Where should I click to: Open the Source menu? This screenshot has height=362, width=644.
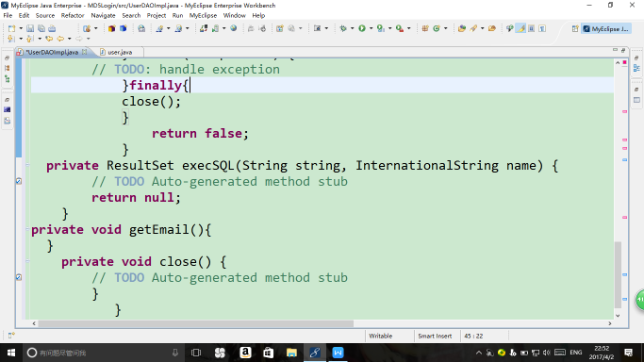[x=45, y=16]
